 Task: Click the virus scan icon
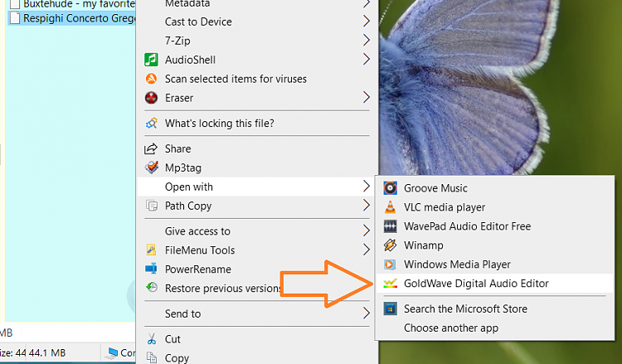[x=151, y=79]
